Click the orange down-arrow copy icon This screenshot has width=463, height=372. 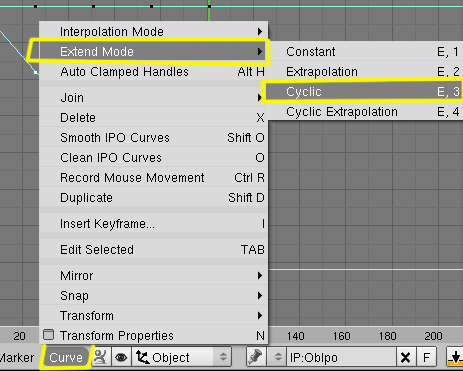click(x=455, y=357)
